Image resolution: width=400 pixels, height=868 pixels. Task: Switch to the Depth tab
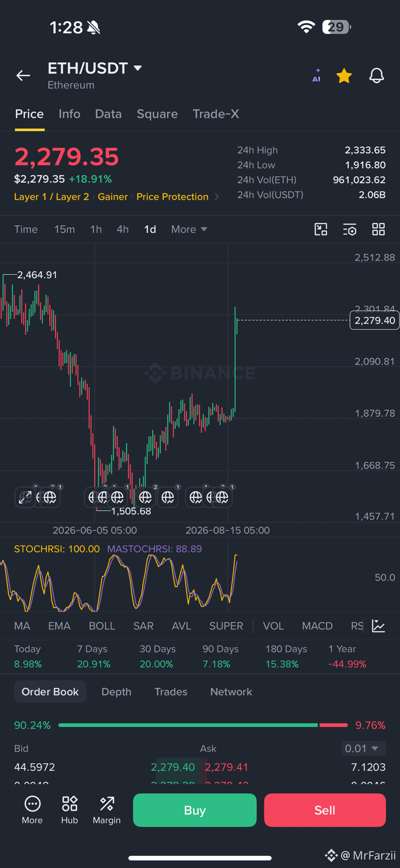point(116,691)
